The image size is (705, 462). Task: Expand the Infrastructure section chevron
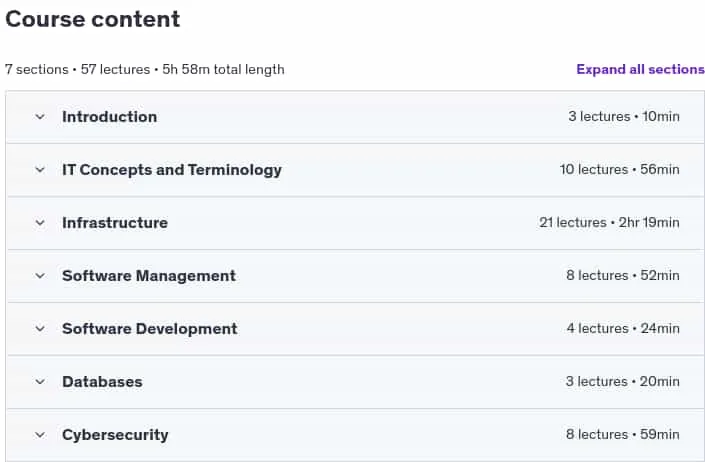pyautogui.click(x=40, y=223)
